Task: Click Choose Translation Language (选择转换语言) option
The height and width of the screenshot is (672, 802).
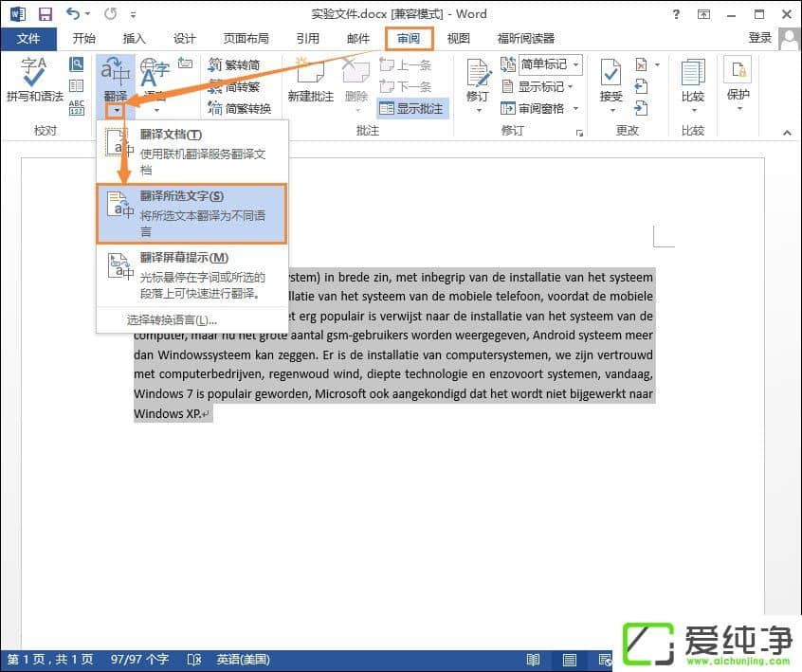Action: click(x=172, y=319)
